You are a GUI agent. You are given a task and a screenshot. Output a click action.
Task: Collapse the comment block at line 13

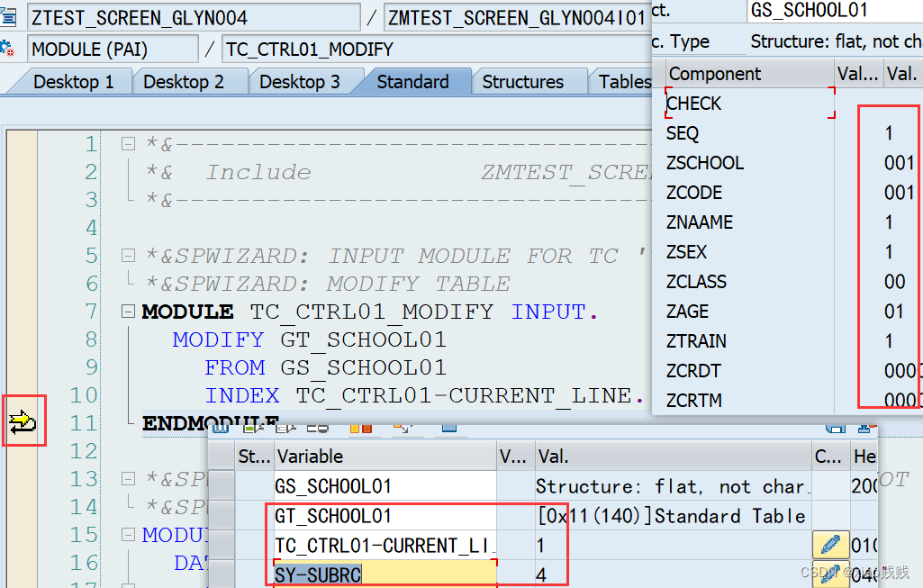[128, 478]
